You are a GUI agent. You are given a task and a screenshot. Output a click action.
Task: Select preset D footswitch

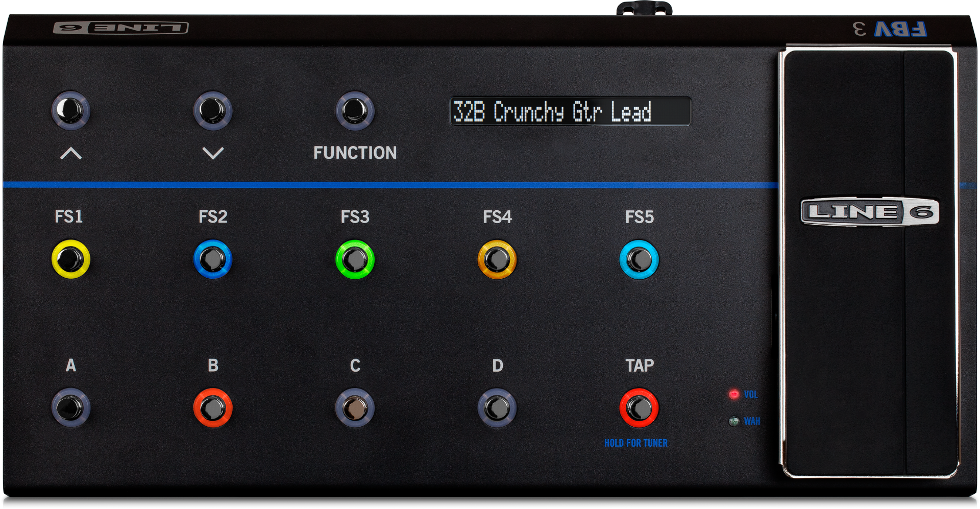coord(497,407)
